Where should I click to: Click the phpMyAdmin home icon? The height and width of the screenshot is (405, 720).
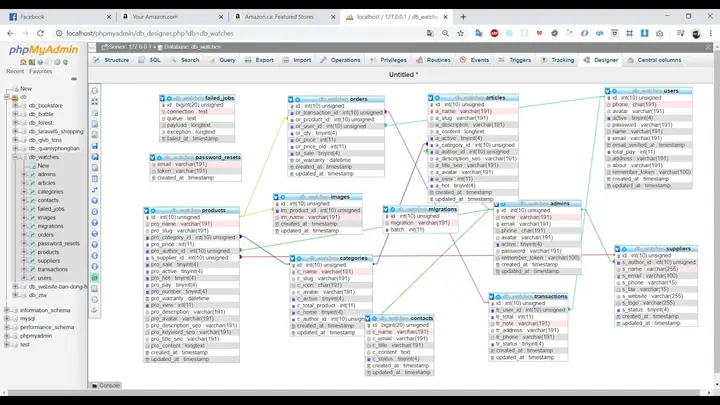click(23, 62)
